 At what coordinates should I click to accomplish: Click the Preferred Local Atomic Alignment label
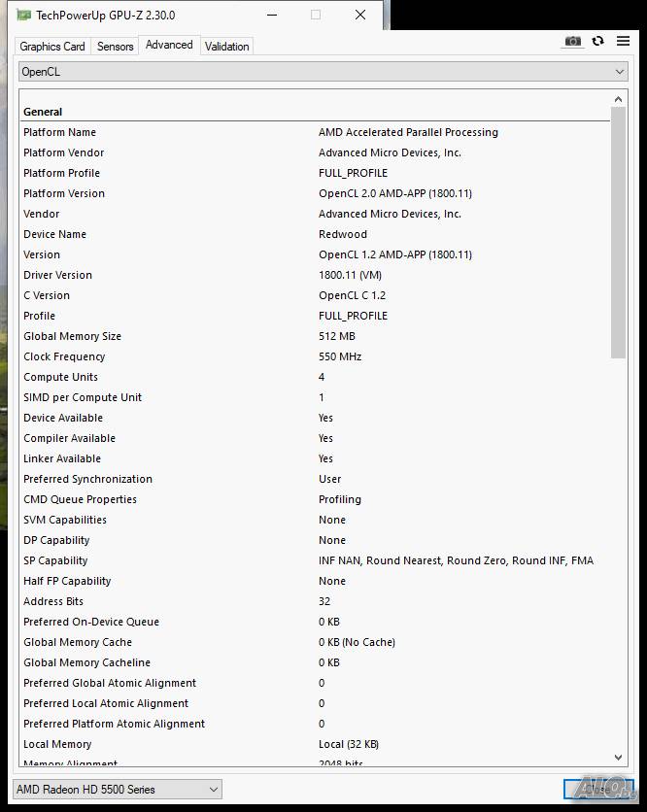point(106,703)
